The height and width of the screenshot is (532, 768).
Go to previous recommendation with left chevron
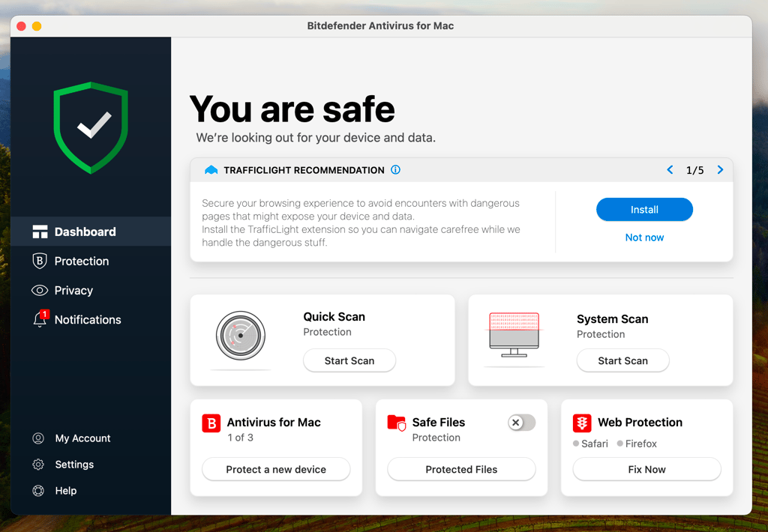[x=670, y=170]
